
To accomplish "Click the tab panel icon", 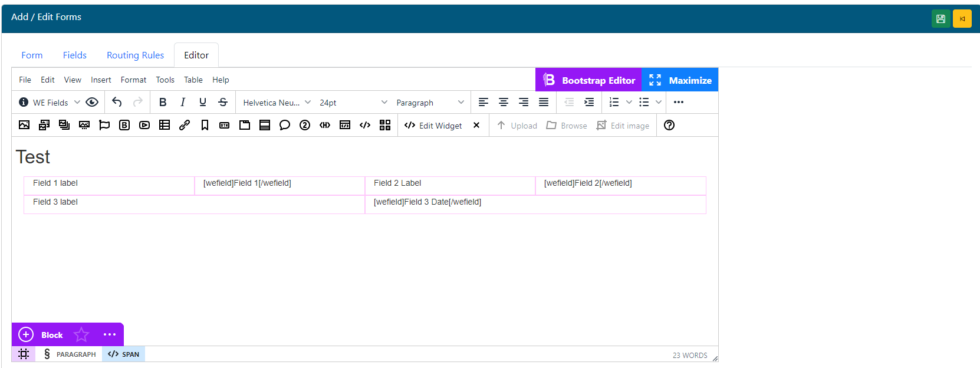I will (x=245, y=125).
